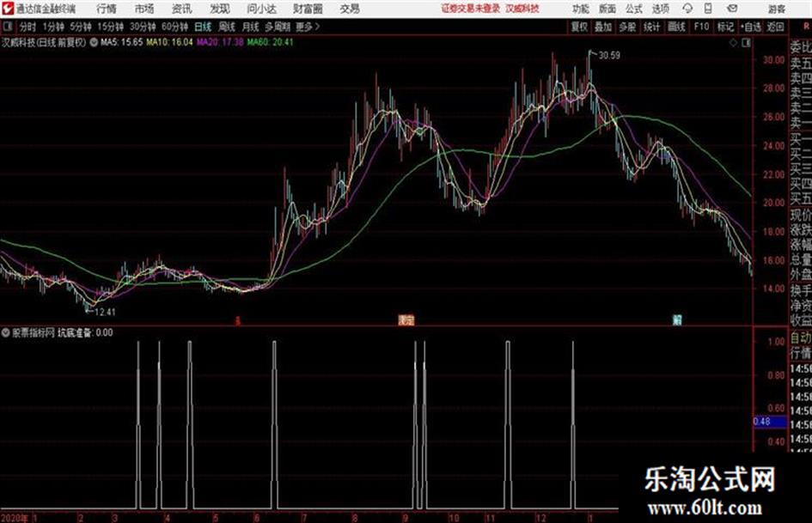
Task: Select the 周线 weekly chart tab
Action: pyautogui.click(x=227, y=27)
